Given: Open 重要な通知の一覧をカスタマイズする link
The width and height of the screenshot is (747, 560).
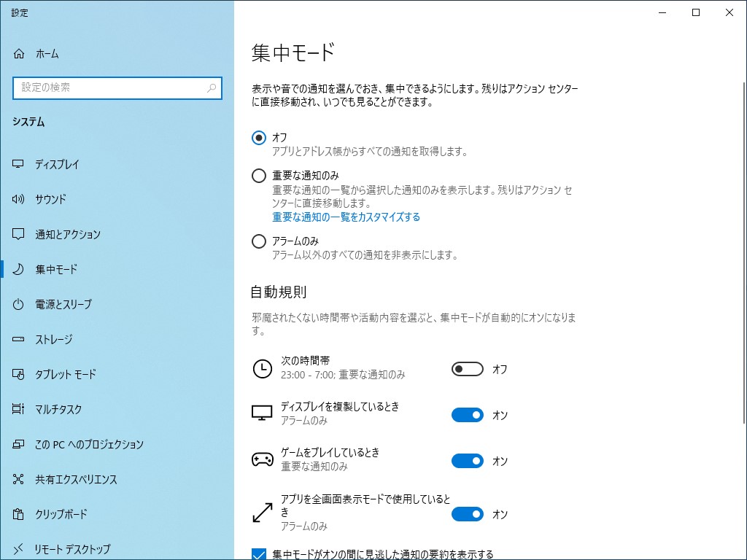Looking at the screenshot, I should click(x=347, y=217).
